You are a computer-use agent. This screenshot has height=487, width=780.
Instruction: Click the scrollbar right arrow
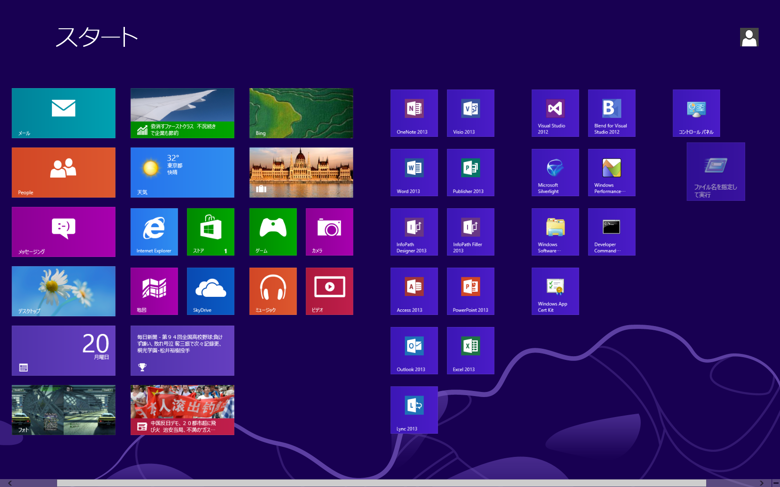point(762,483)
